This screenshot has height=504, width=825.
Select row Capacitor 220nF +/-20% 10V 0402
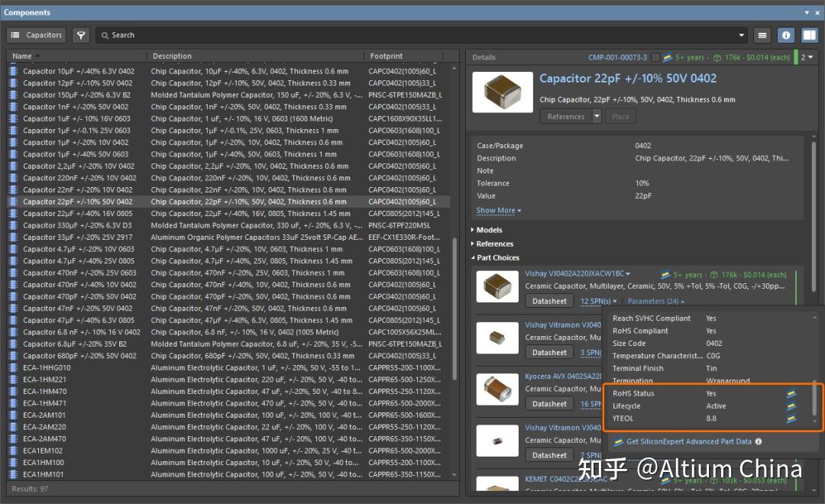[x=228, y=178]
